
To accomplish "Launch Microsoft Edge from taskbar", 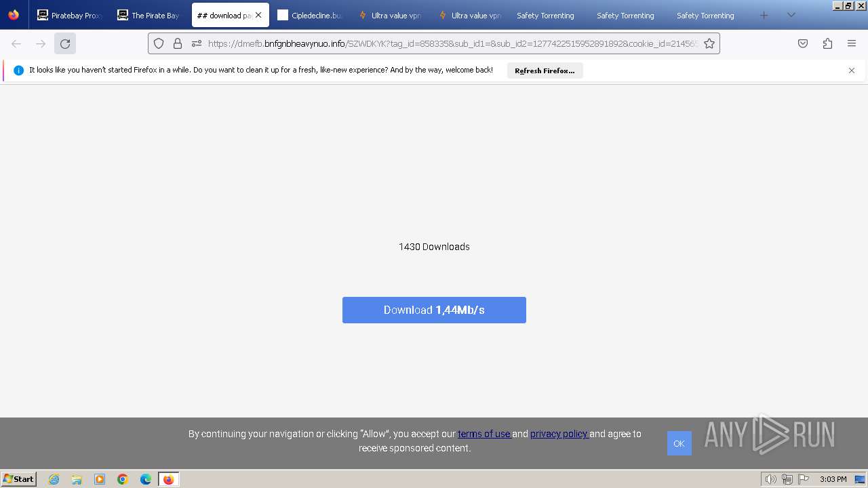I will pos(146,479).
